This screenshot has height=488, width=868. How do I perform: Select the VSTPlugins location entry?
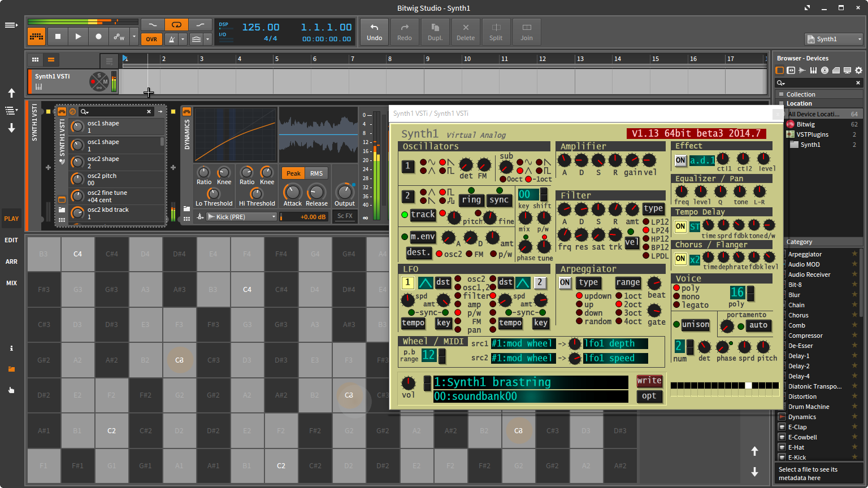pos(822,134)
